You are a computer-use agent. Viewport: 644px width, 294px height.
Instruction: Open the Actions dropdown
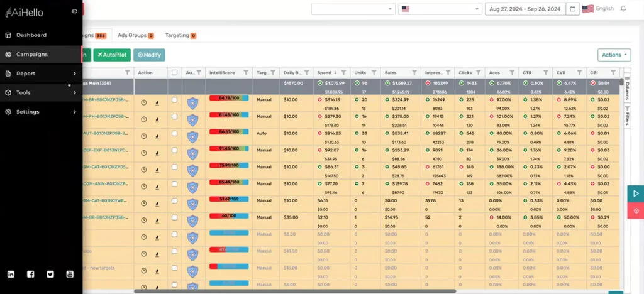[x=614, y=55]
